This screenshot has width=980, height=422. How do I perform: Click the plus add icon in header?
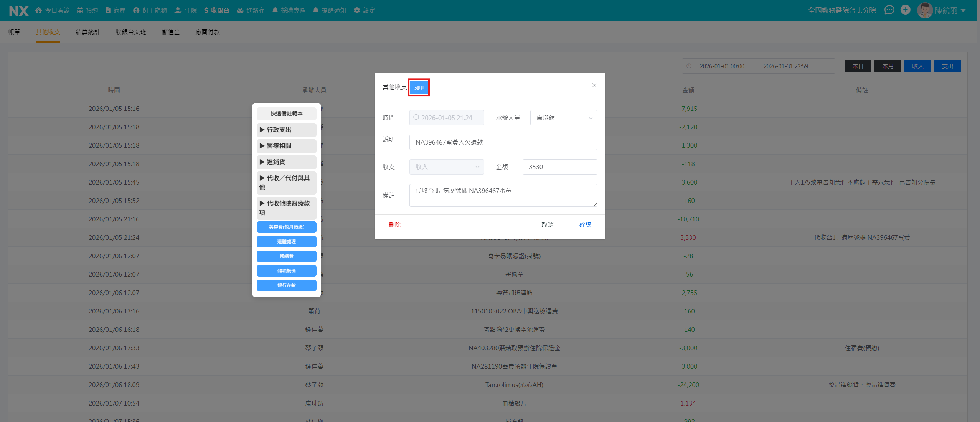905,10
